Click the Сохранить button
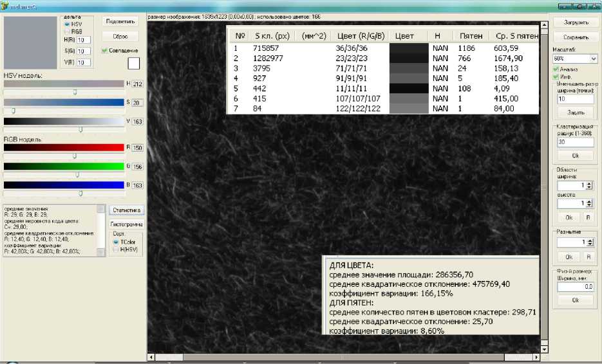 coord(576,37)
